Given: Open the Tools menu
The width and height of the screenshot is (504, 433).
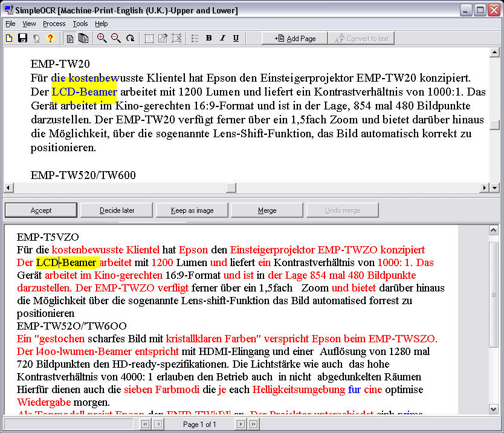Looking at the screenshot, I should point(80,24).
